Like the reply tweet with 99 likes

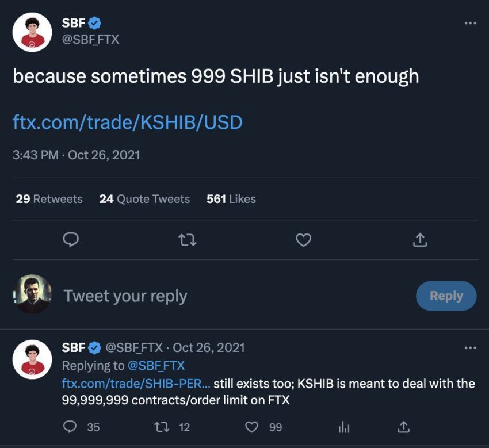[252, 427]
